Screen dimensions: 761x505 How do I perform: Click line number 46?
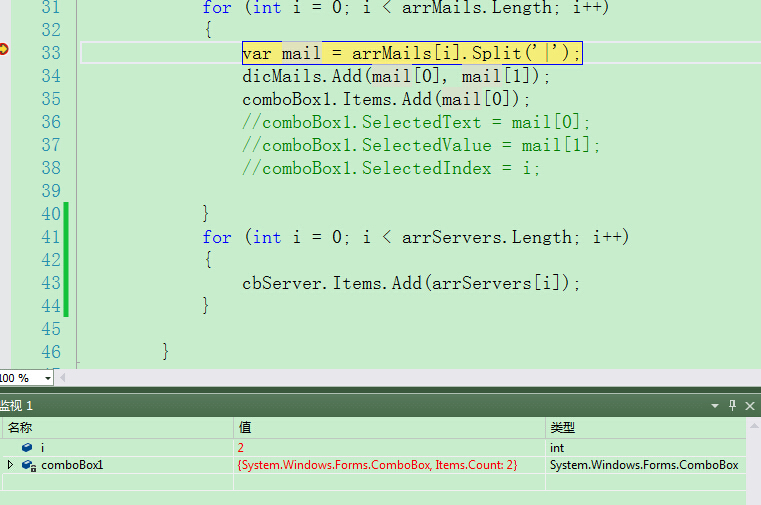[51, 352]
